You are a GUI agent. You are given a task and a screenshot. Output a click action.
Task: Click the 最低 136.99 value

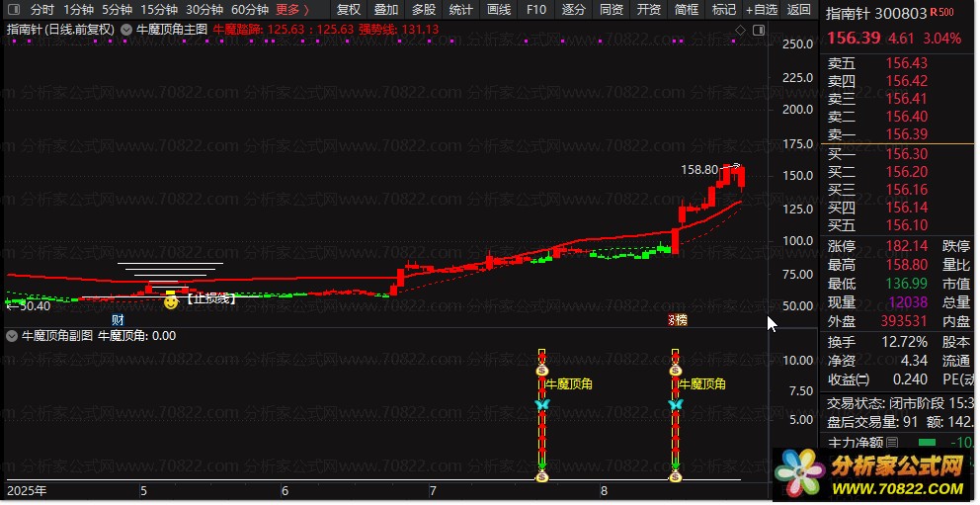click(907, 284)
